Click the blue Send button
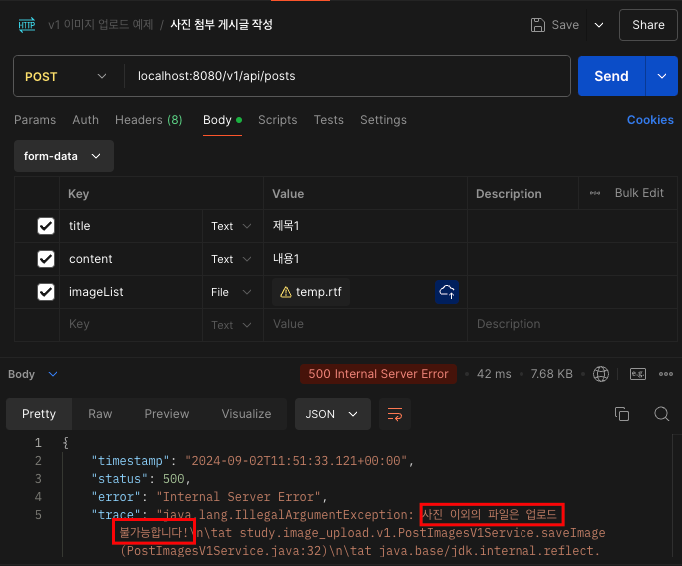Viewport: 682px width, 566px height. coord(611,76)
